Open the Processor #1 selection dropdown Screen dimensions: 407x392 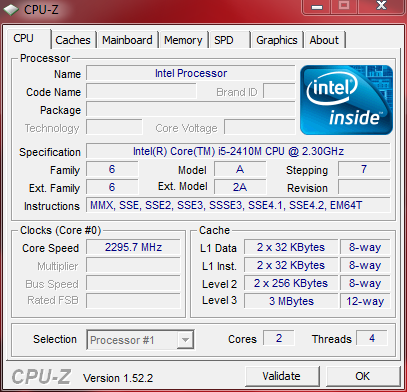click(140, 340)
